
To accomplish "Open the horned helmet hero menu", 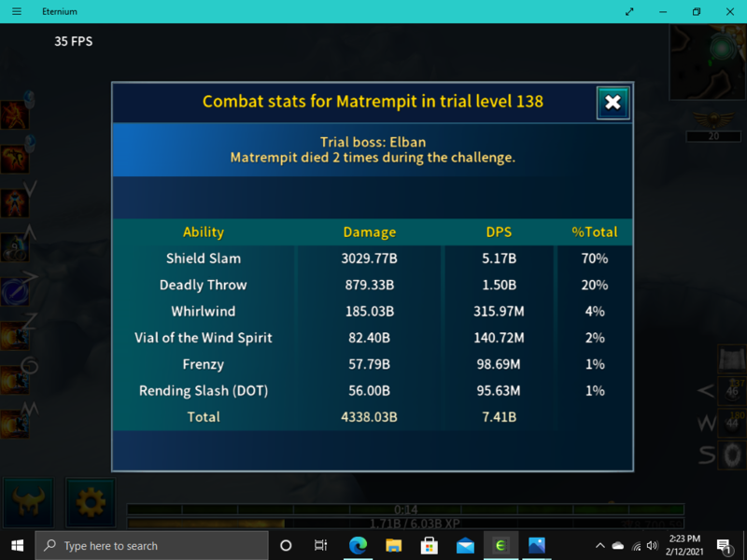I will pos(28,502).
